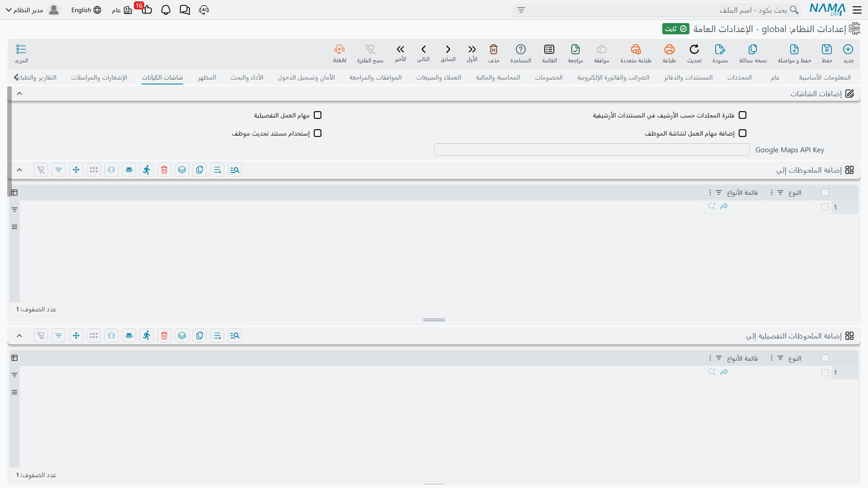Screen dimensions: 868x488
Task: Click move arrows icon in إضافة الملحوظات التفصيلية toolbar
Action: 76,336
